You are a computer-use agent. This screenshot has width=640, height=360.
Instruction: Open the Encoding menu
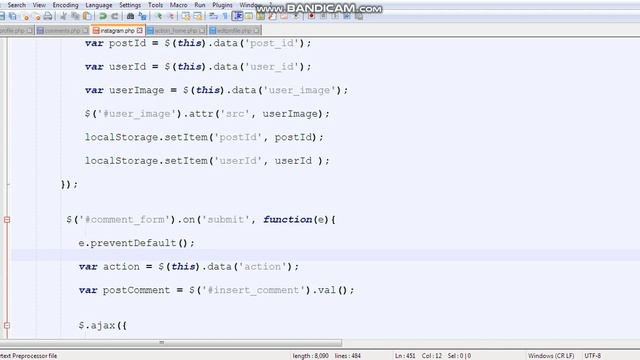coord(65,5)
